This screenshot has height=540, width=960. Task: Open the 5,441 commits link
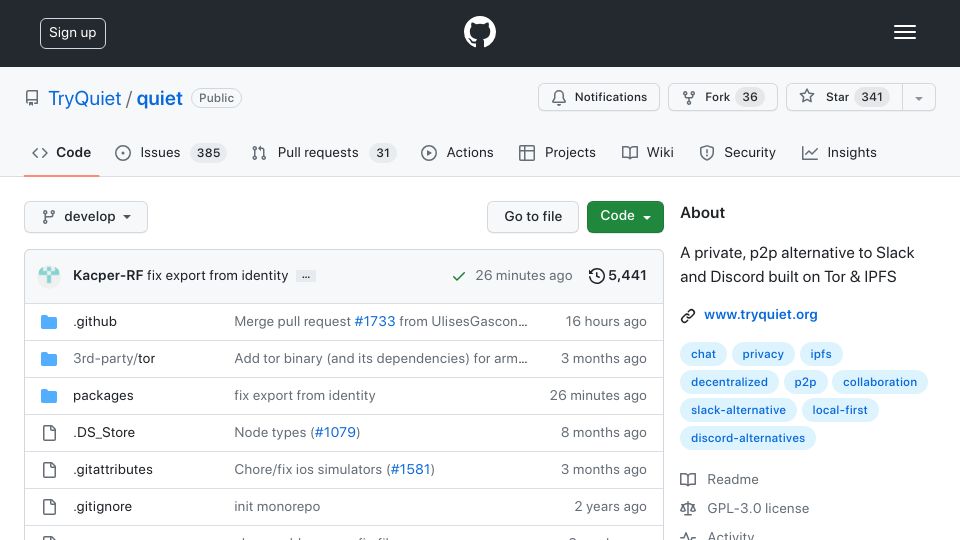click(x=618, y=276)
